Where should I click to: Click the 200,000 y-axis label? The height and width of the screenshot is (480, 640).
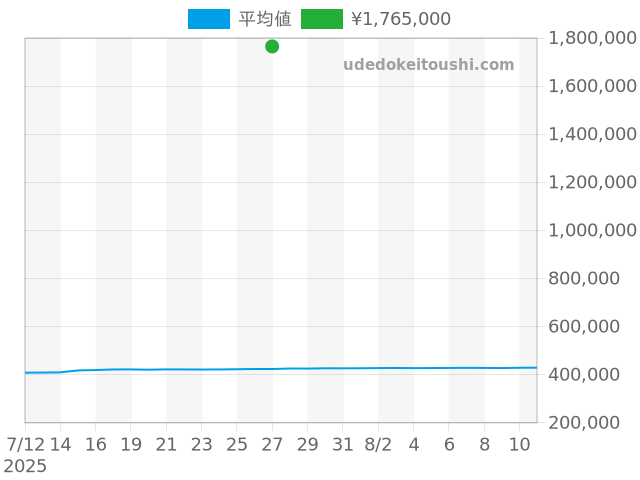click(x=584, y=423)
